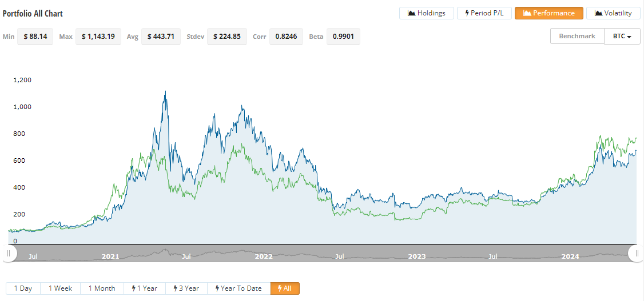
Task: Grab the left handle of range navigator
Action: pyautogui.click(x=8, y=253)
